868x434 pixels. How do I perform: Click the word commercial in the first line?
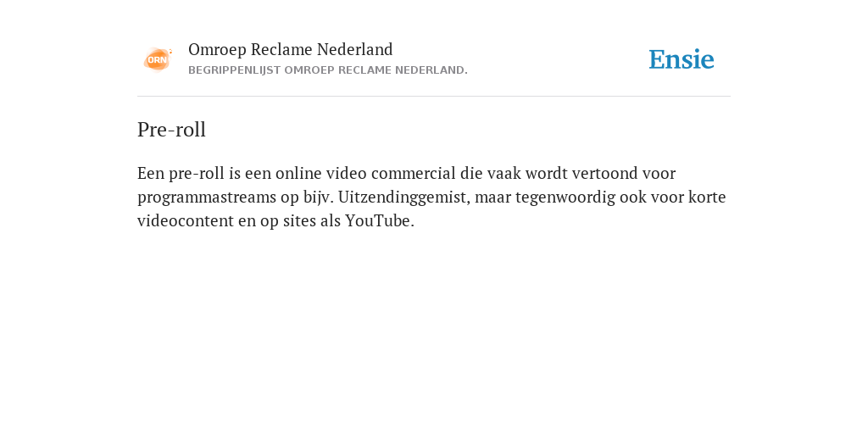point(414,173)
